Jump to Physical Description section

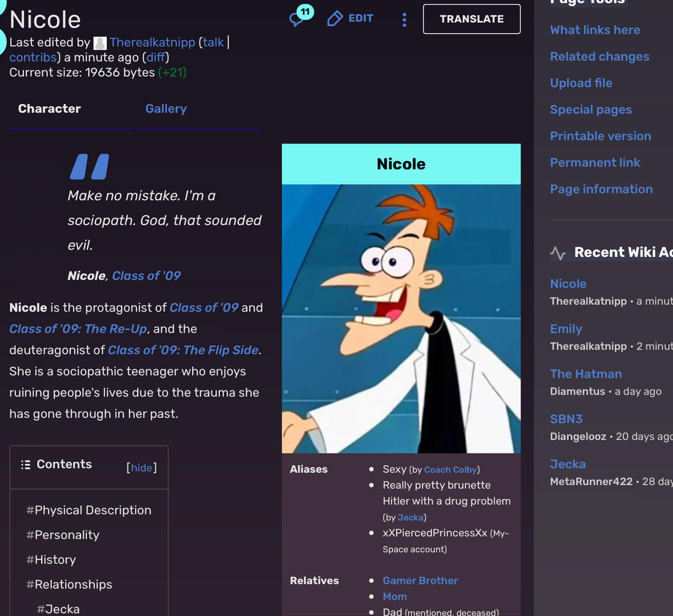89,510
